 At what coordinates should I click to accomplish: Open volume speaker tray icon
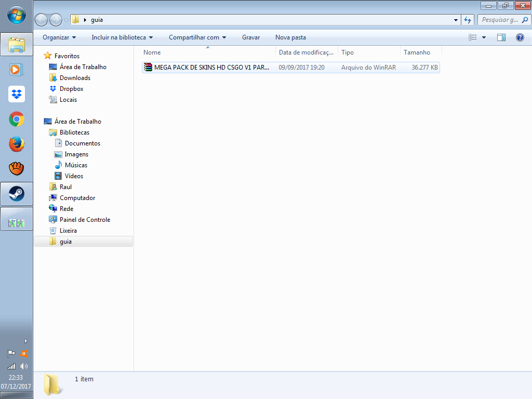pos(24,366)
